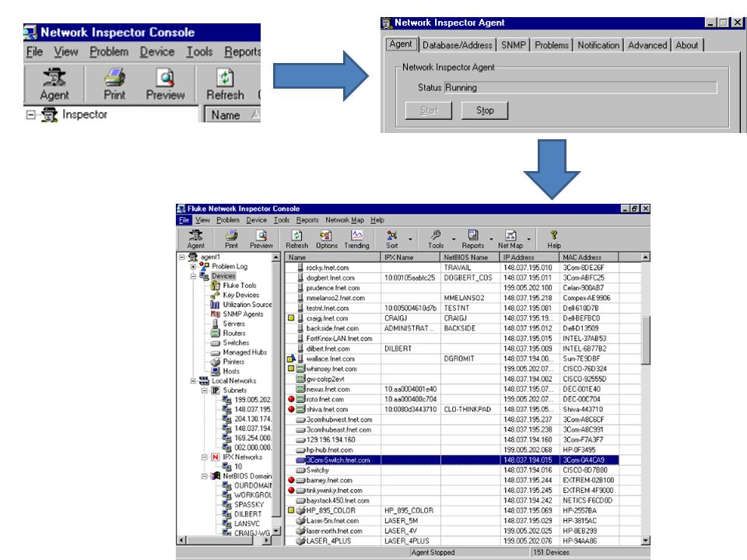
Task: Sort by MAC Address column header
Action: (589, 257)
